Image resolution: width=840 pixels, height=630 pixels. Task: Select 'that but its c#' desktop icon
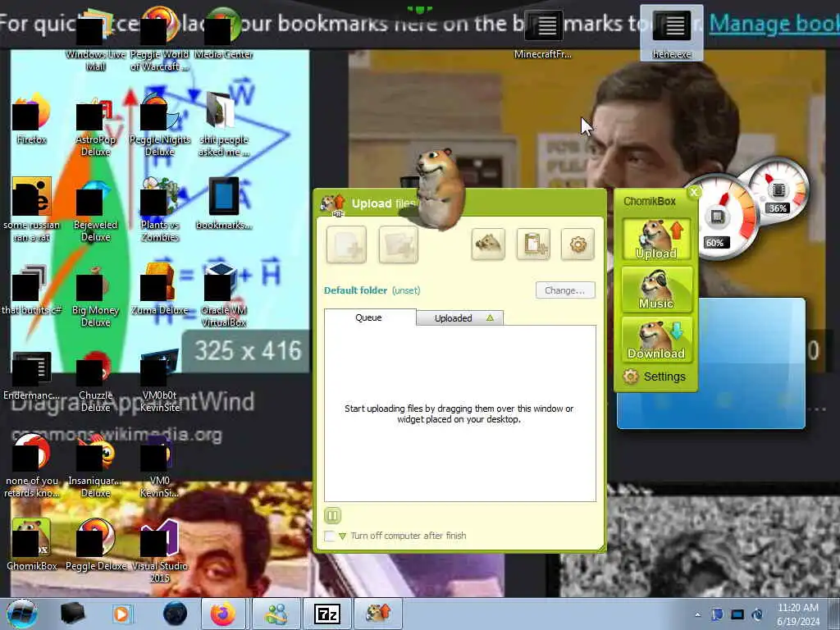coord(32,290)
